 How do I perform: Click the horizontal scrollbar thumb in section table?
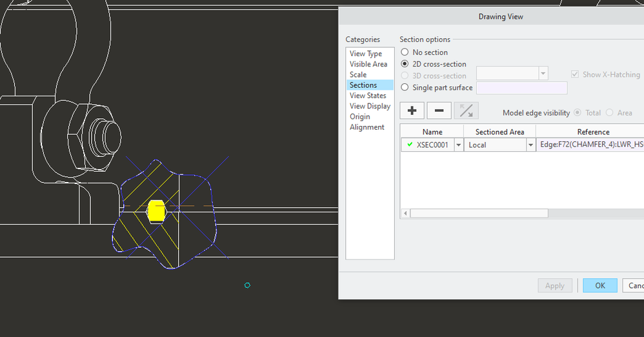[479, 213]
